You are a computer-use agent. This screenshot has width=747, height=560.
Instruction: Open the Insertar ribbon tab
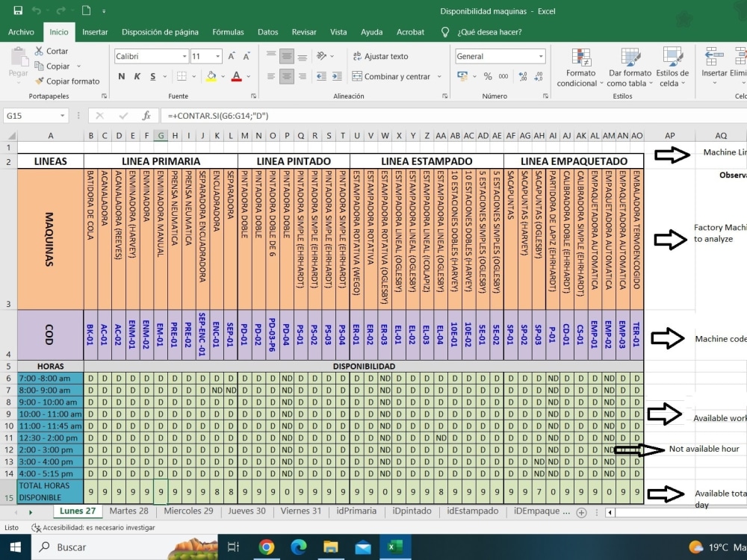coord(95,32)
